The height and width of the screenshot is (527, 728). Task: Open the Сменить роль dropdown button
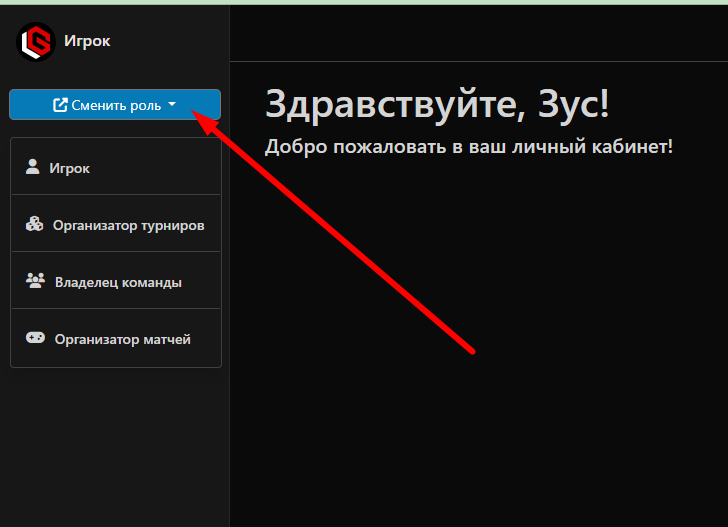point(114,105)
